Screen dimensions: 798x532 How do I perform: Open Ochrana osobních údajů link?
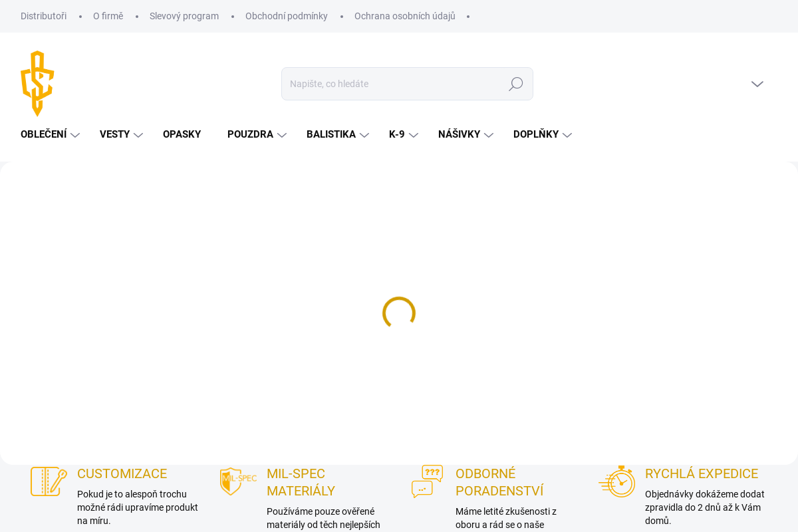click(x=404, y=16)
